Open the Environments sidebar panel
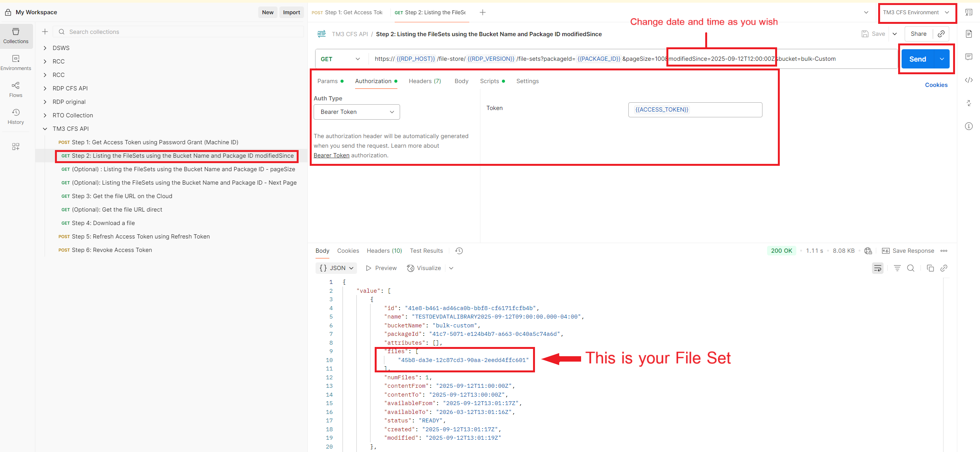This screenshot has height=452, width=980. (15, 62)
